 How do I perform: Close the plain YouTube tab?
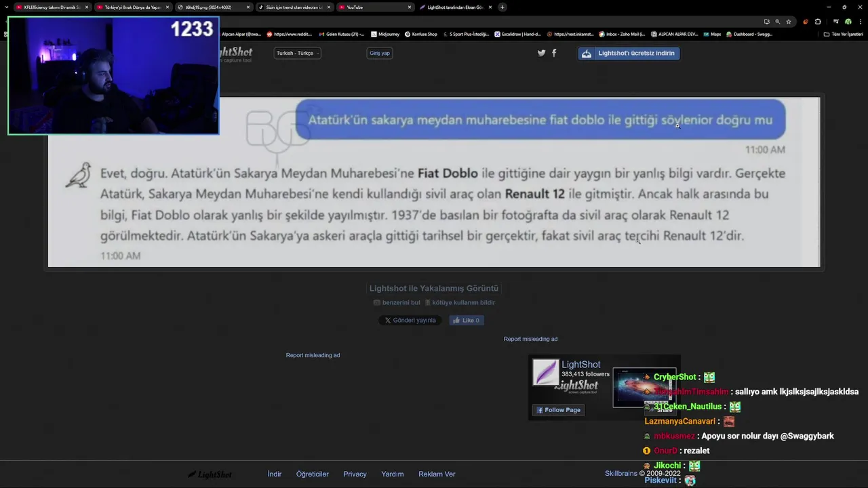click(409, 7)
